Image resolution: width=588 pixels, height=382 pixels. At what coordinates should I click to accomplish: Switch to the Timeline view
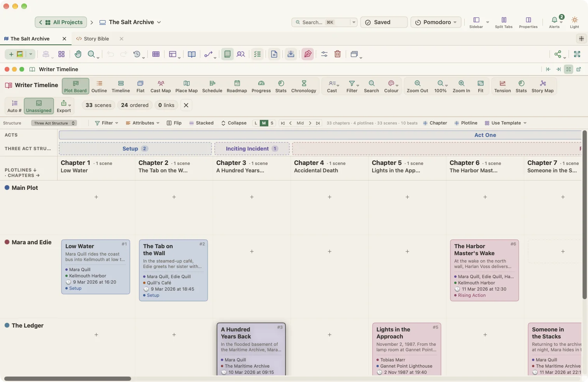(121, 86)
